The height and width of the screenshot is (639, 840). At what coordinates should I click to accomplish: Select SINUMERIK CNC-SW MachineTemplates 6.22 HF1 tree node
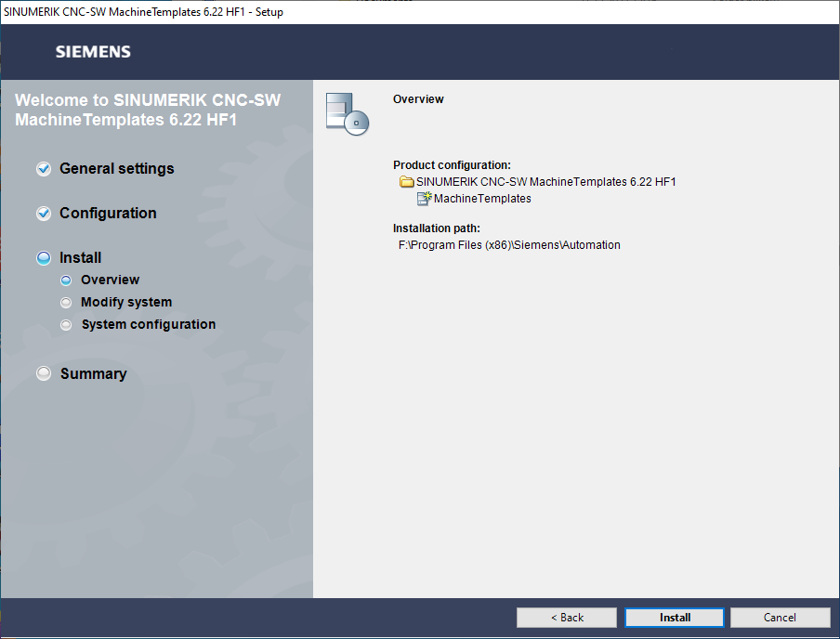tap(545, 182)
